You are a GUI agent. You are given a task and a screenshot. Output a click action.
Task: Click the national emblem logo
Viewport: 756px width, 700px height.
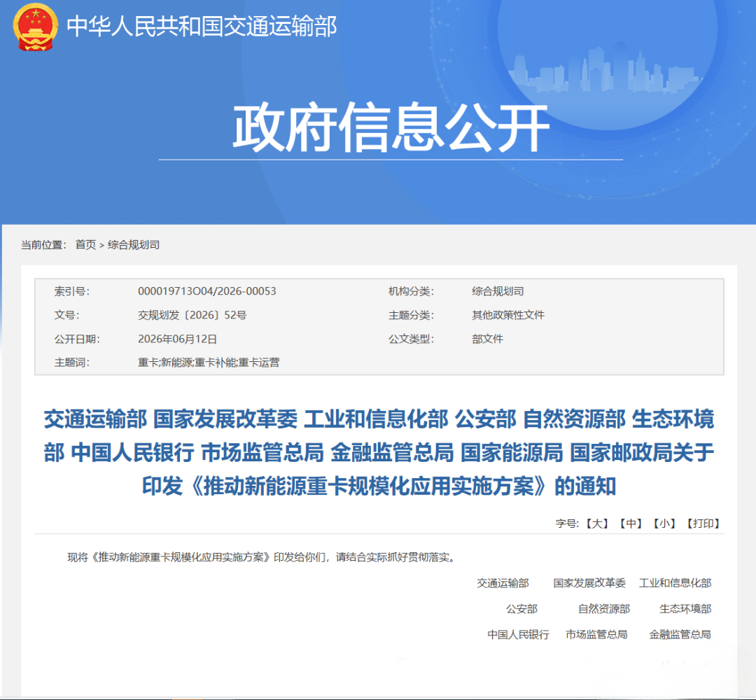(x=35, y=27)
